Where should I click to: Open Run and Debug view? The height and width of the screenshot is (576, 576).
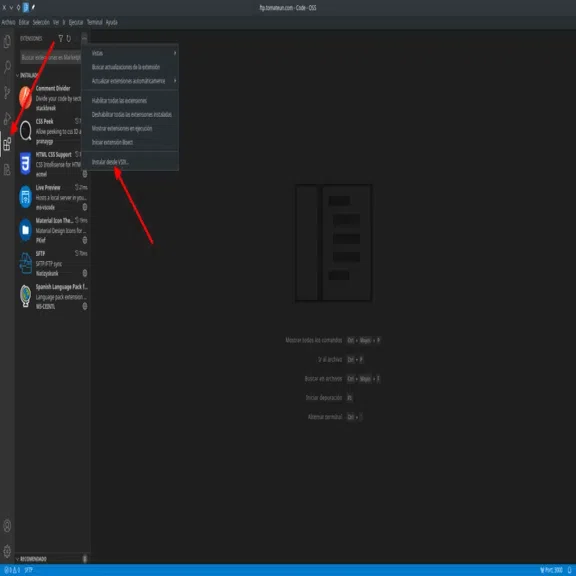[7, 118]
